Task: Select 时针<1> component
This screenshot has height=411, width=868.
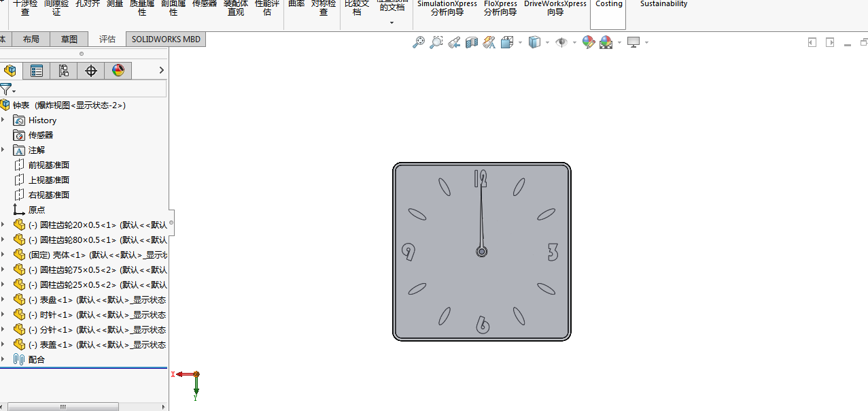Action: [98, 314]
